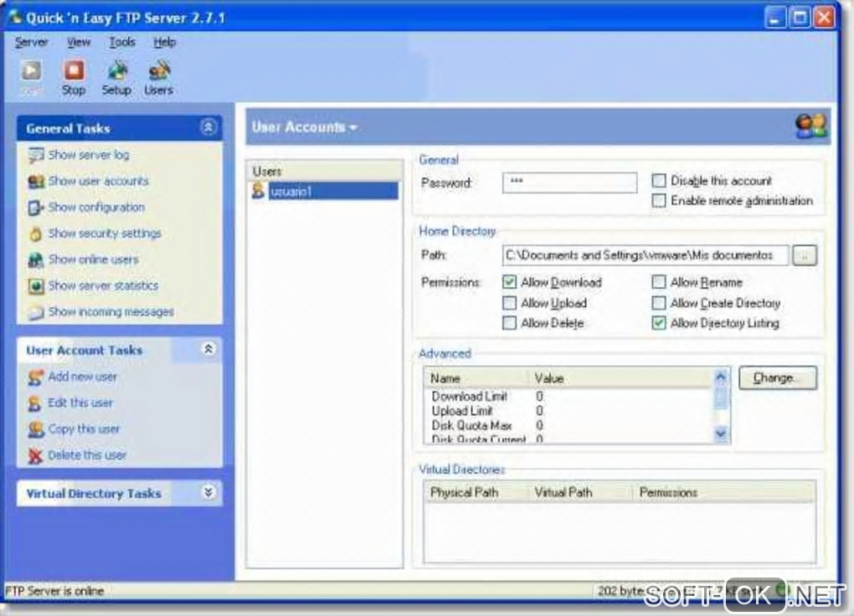
Task: Check Allow Upload permission
Action: [509, 303]
